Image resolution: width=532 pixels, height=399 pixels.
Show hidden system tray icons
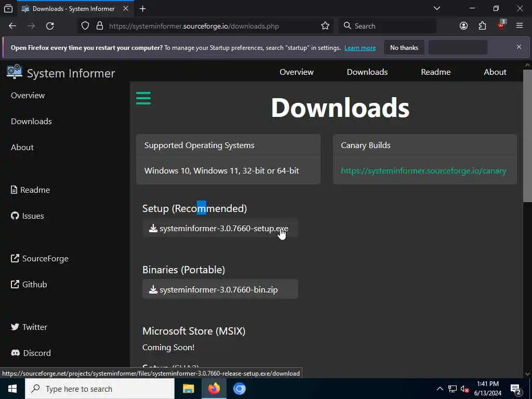tap(440, 389)
